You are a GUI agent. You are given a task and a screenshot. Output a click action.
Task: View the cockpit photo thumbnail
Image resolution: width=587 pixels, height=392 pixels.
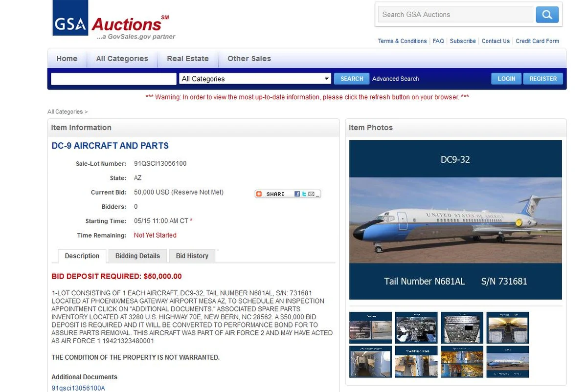click(416, 327)
